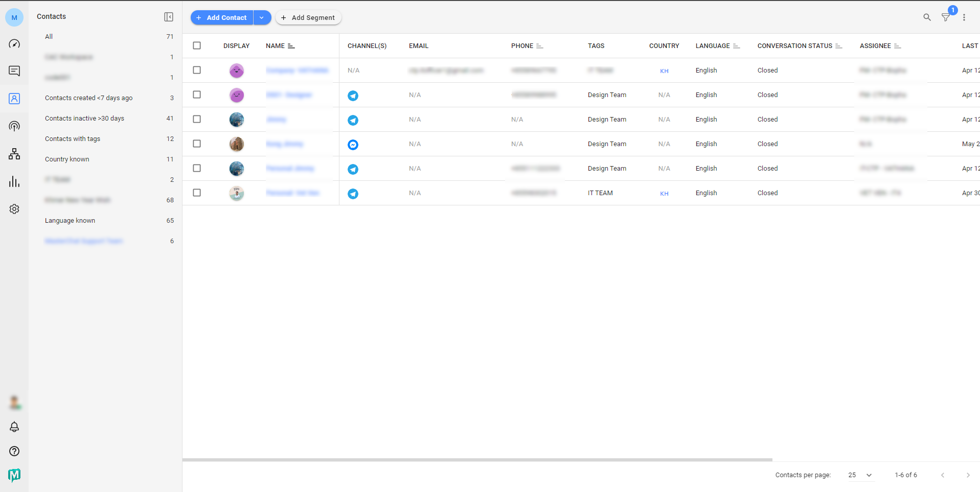Check the IT TEAM contact row checkbox
The image size is (980, 492).
197,193
